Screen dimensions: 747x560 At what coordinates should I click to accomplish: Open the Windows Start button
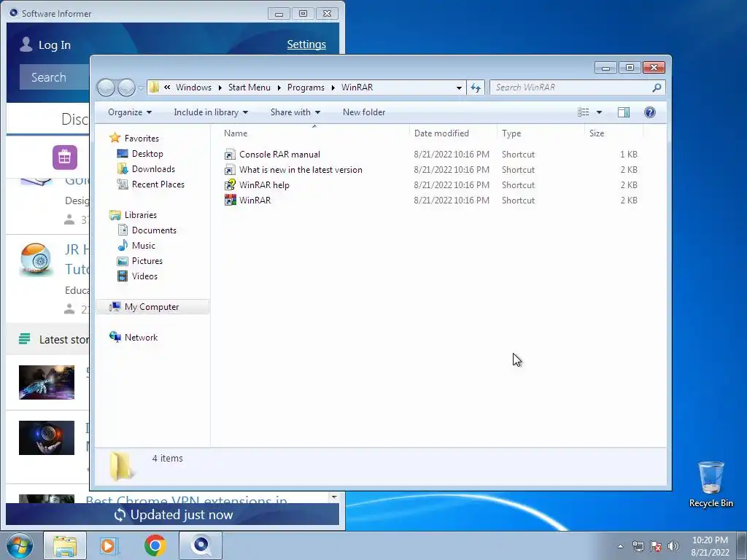click(20, 545)
